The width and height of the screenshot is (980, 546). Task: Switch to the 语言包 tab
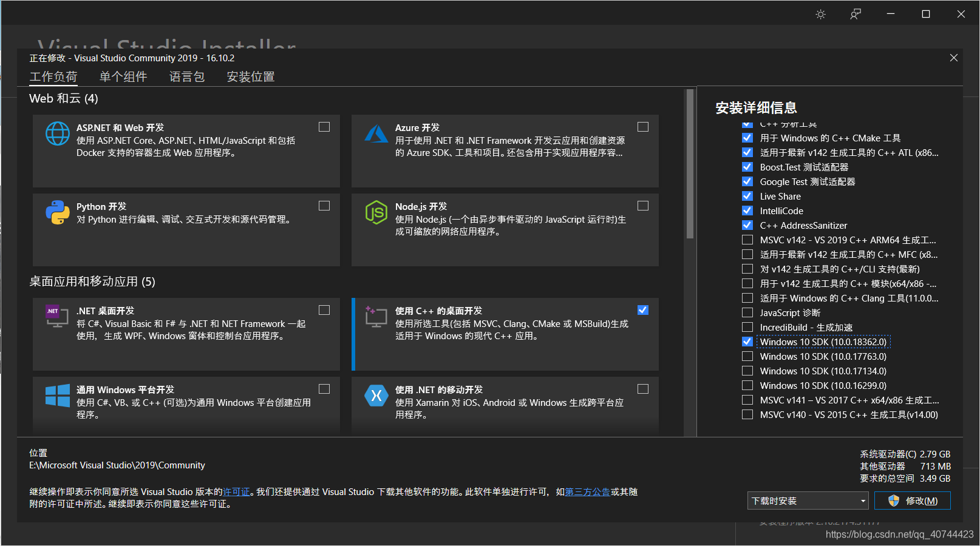click(187, 77)
